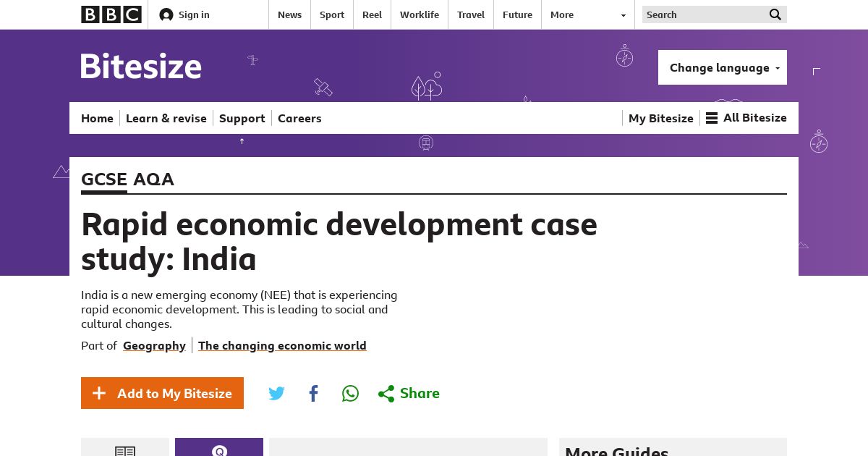Click the green Share icon
The width and height of the screenshot is (868, 456).
pyautogui.click(x=386, y=394)
